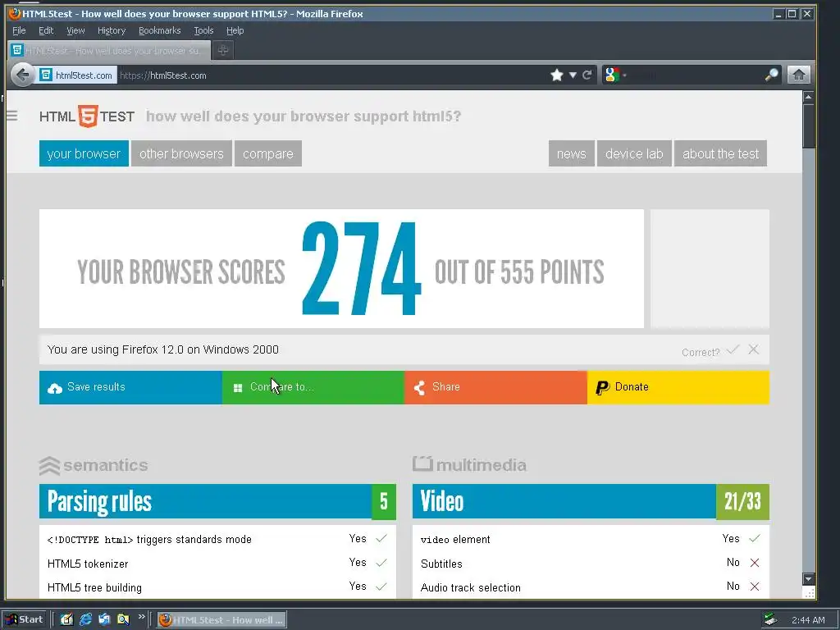840x630 pixels.
Task: Open the 'about the test' tab
Action: 720,153
